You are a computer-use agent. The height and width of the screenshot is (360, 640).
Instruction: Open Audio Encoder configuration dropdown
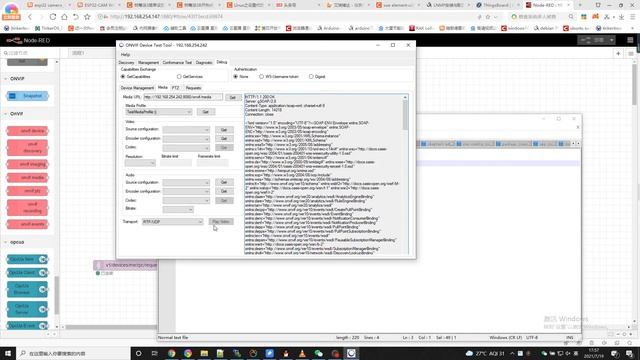point(186,191)
